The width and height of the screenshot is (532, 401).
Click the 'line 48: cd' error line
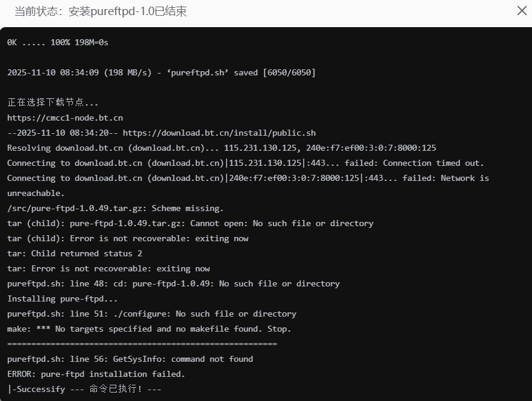pyautogui.click(x=174, y=283)
